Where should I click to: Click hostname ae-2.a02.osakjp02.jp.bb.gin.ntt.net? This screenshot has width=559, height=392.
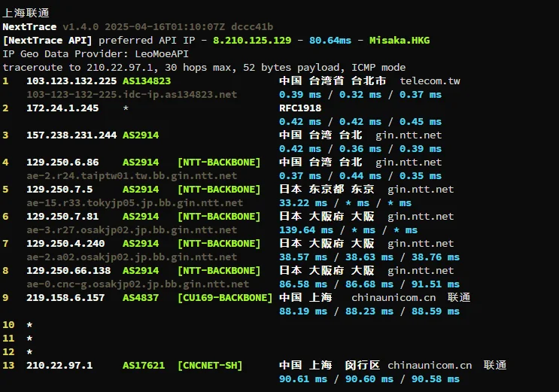[x=132, y=257]
